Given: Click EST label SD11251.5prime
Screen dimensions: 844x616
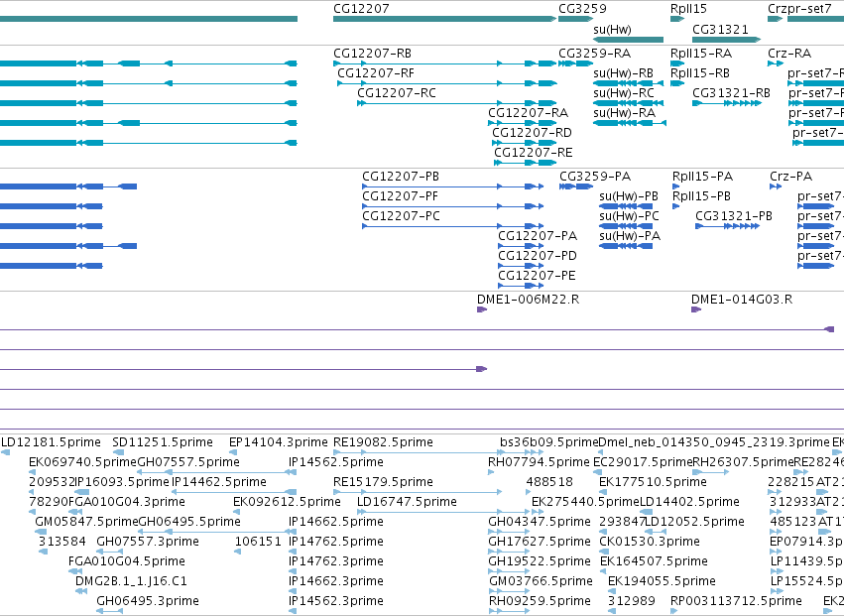Looking at the screenshot, I should 163,442.
